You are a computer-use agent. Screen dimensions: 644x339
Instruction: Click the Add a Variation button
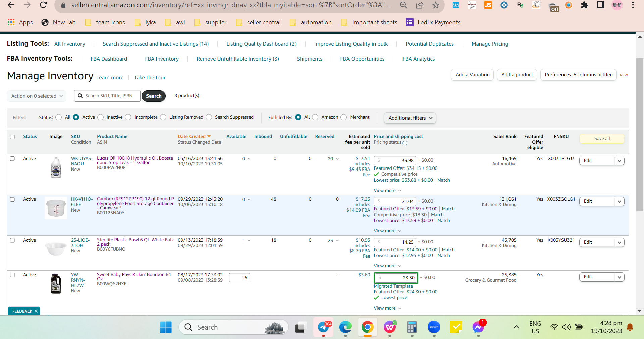pos(472,75)
